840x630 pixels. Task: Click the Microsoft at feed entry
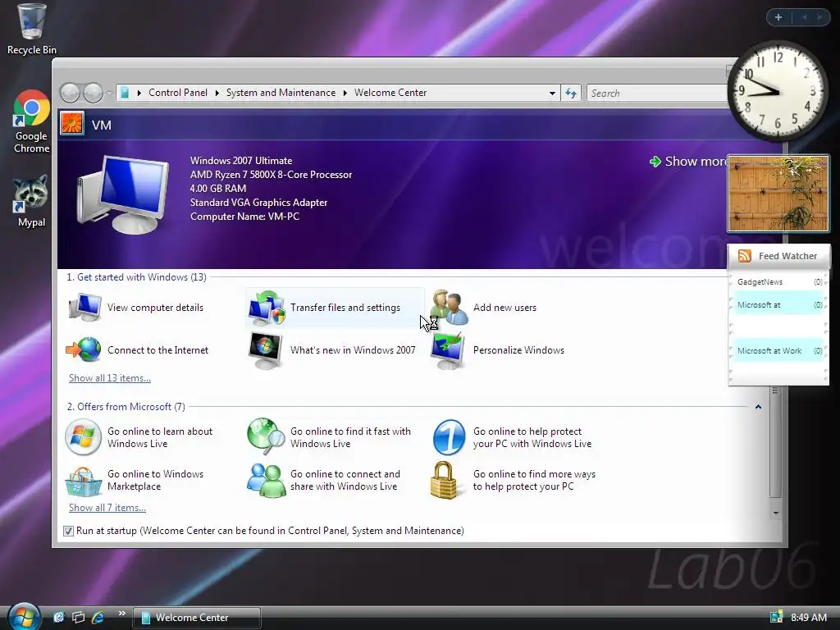779,305
